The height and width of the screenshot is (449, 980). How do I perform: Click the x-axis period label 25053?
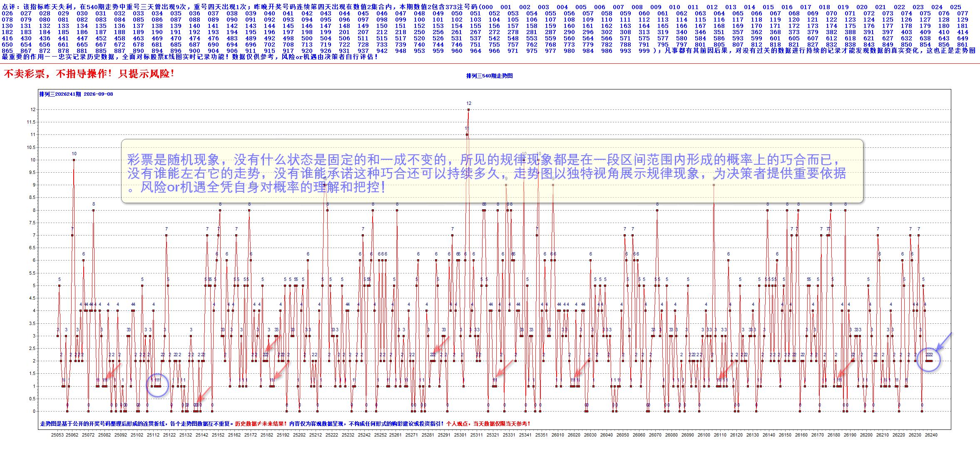click(x=57, y=435)
